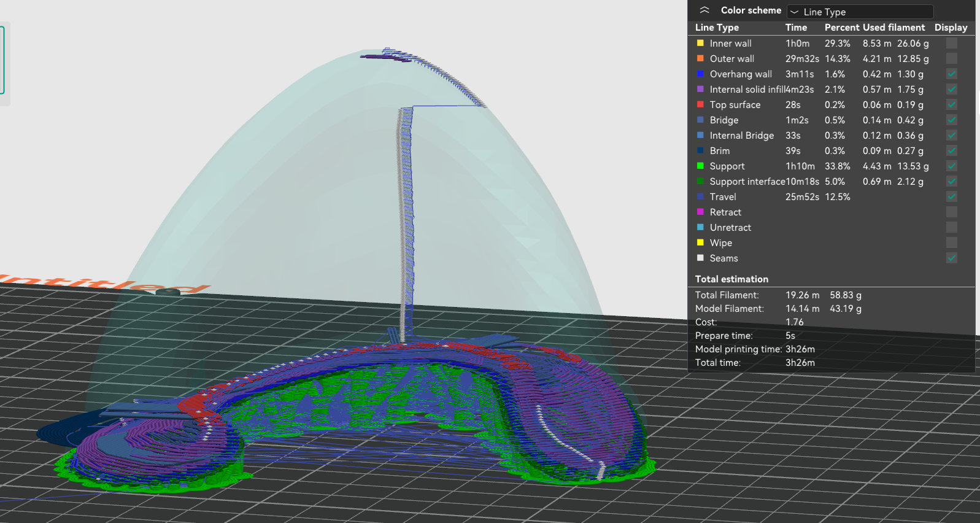Open the Color scheme Line Type dropdown
This screenshot has height=523, width=980.
click(860, 12)
